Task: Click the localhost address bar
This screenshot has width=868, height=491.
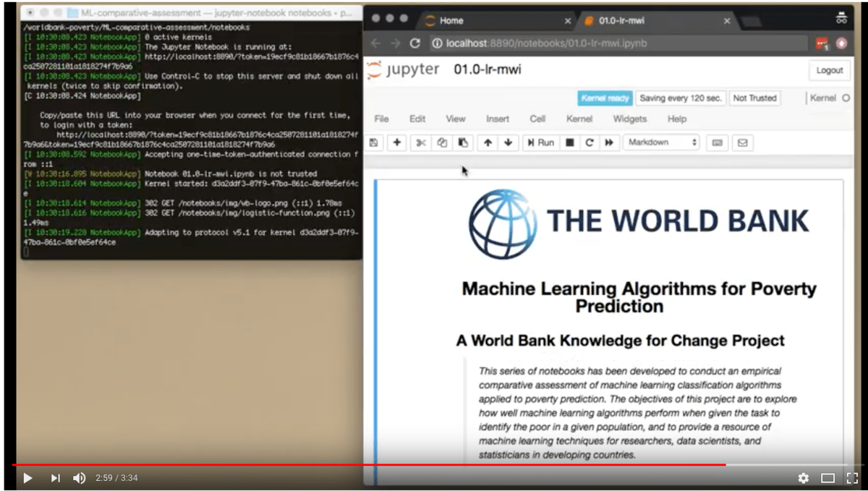Action: click(618, 43)
